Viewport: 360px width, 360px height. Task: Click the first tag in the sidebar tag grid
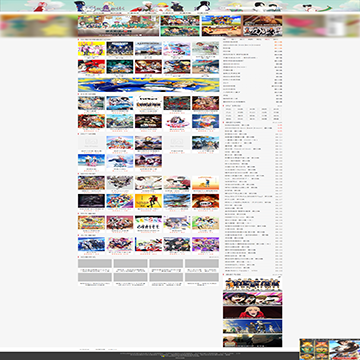(x=228, y=109)
